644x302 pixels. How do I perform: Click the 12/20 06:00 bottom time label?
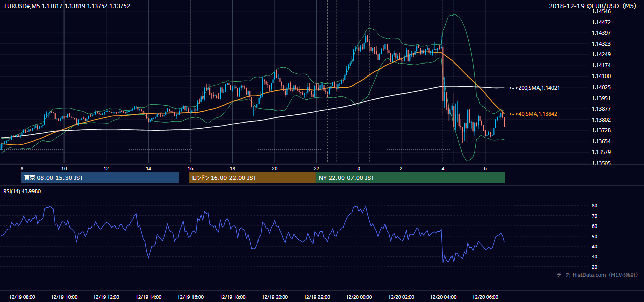tap(485, 297)
